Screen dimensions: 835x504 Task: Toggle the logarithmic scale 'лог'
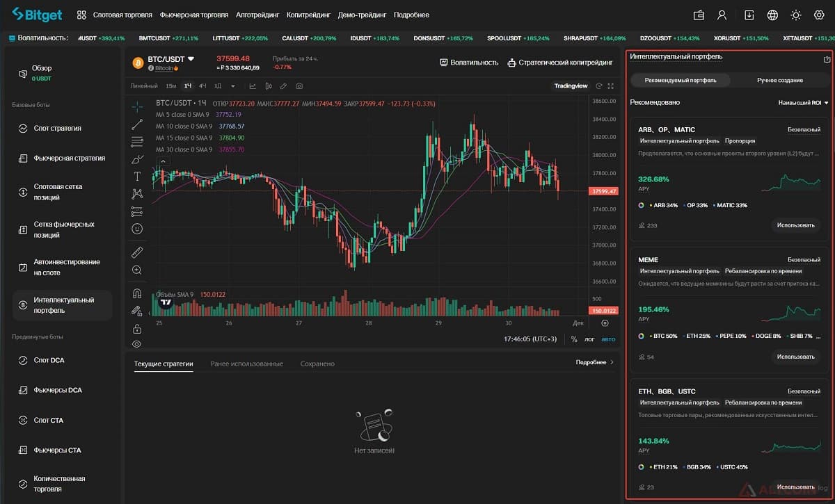pyautogui.click(x=590, y=339)
